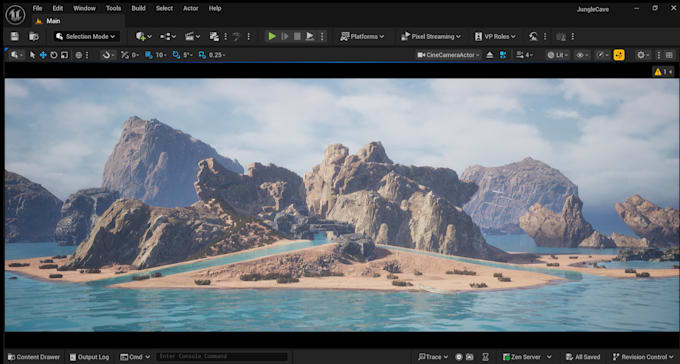This screenshot has width=680, height=364.
Task: Open the quick add content cube dropdown
Action: (144, 36)
